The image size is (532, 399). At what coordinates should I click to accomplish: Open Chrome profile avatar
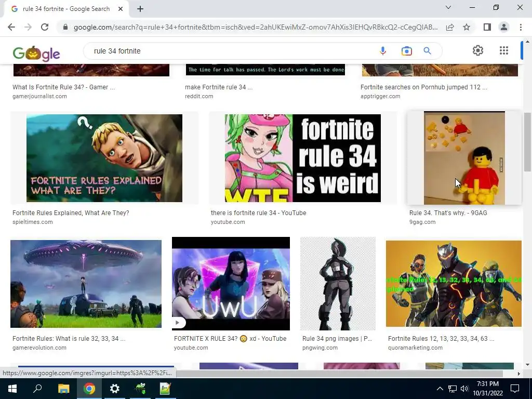click(x=504, y=27)
